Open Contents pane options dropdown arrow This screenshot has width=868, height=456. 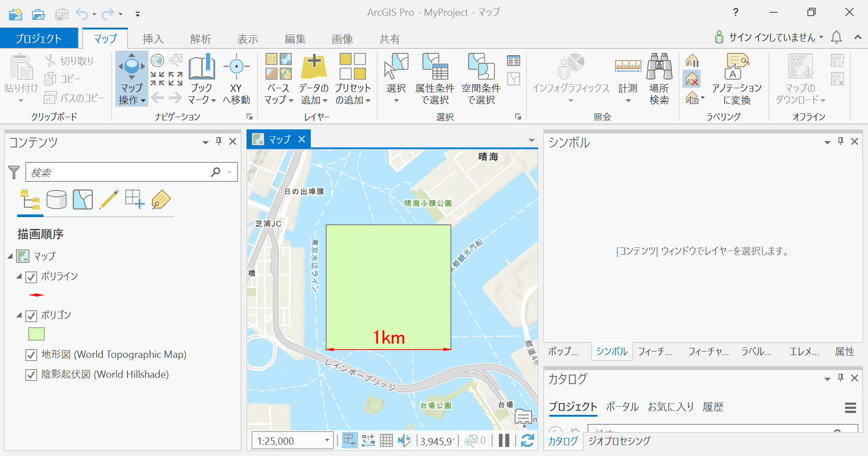[205, 142]
